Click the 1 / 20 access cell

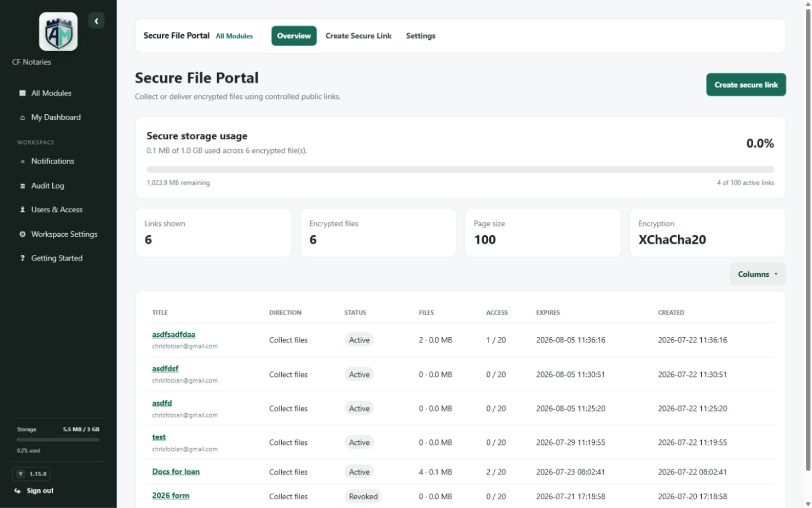click(496, 340)
